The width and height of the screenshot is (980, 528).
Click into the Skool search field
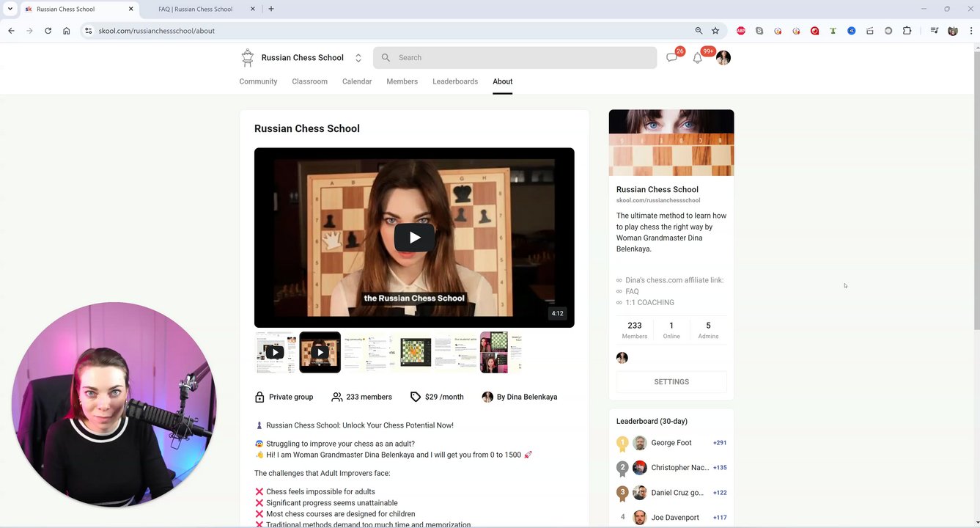515,57
